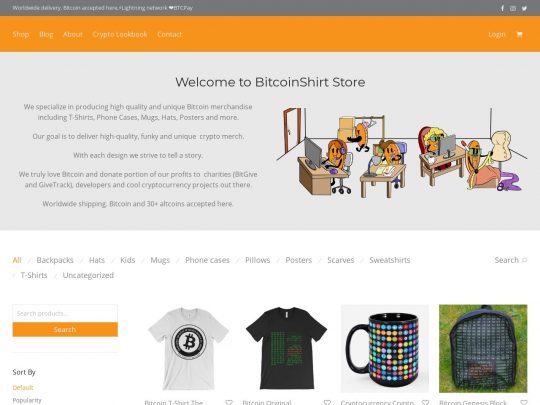The image size is (540, 405).
Task: Focus the Search products input field
Action: coord(65,313)
